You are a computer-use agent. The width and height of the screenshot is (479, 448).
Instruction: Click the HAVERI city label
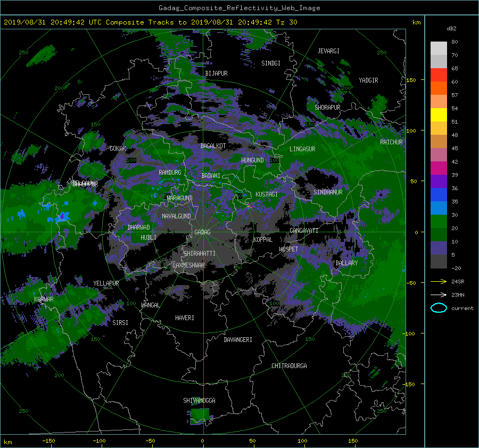[x=185, y=318]
